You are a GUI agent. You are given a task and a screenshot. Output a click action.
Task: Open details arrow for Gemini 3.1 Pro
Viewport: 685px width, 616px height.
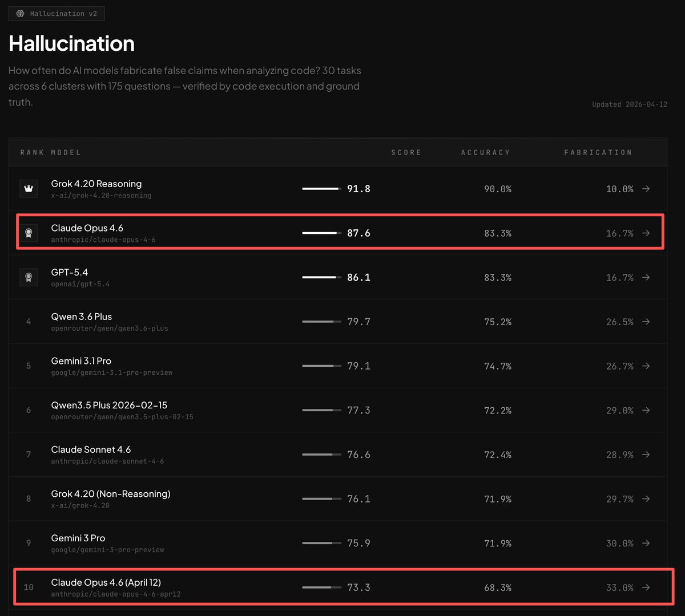click(x=646, y=366)
